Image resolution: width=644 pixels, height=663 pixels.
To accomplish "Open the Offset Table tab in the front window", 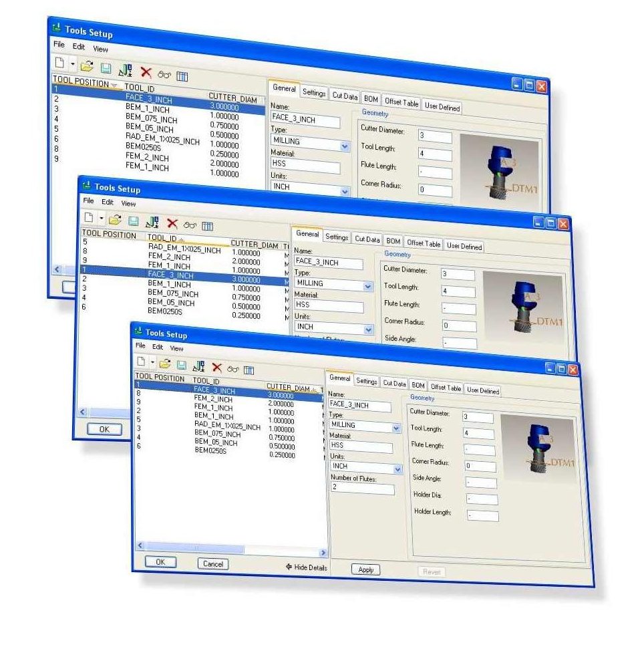I will 446,388.
